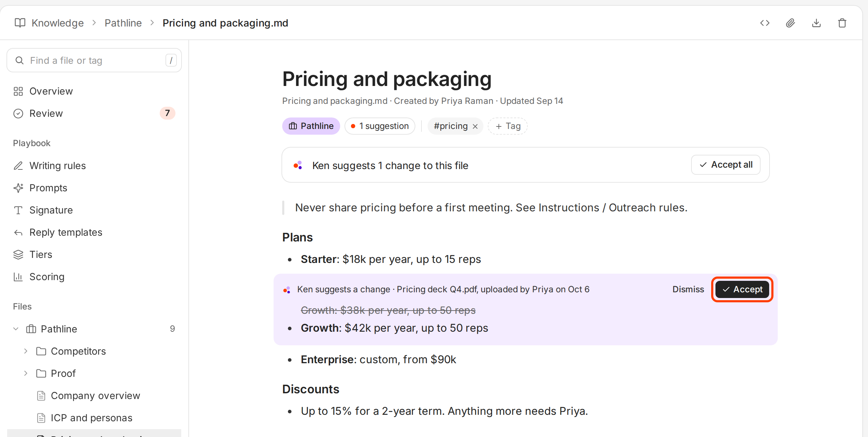Select Tiers in the Playbook

point(94,255)
